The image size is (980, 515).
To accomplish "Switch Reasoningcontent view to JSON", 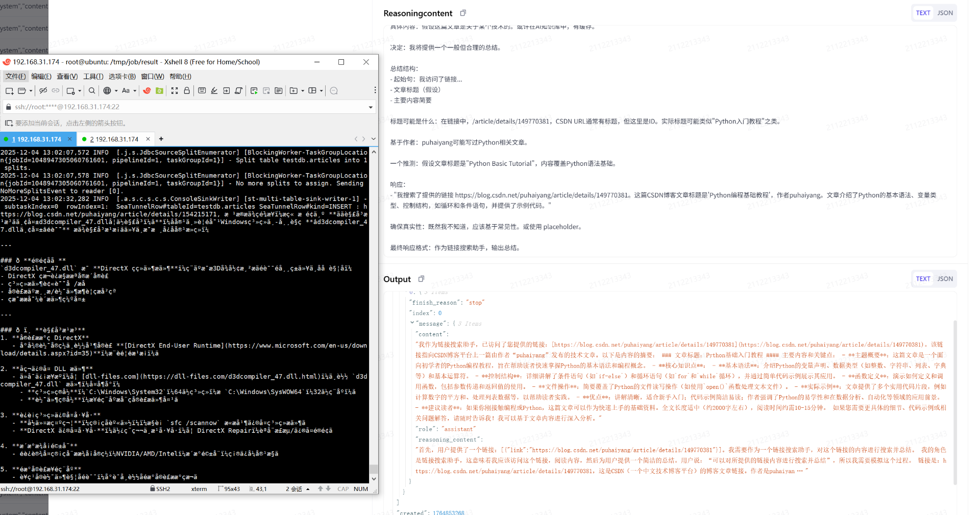I will (945, 13).
